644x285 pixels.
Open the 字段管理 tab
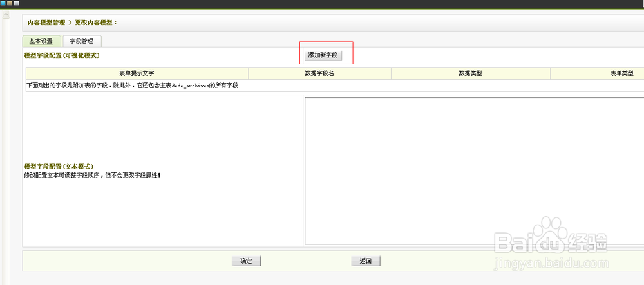[x=82, y=41]
